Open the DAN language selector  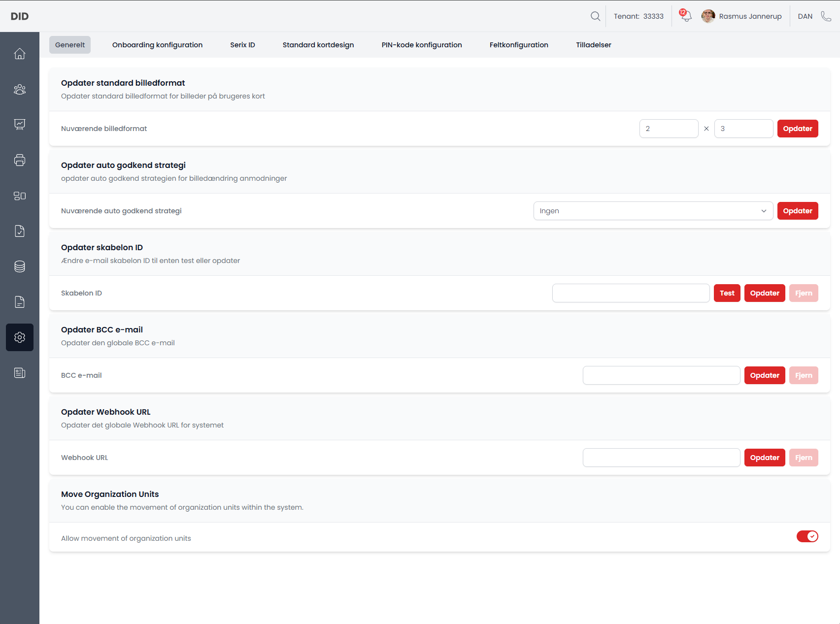[x=805, y=16]
